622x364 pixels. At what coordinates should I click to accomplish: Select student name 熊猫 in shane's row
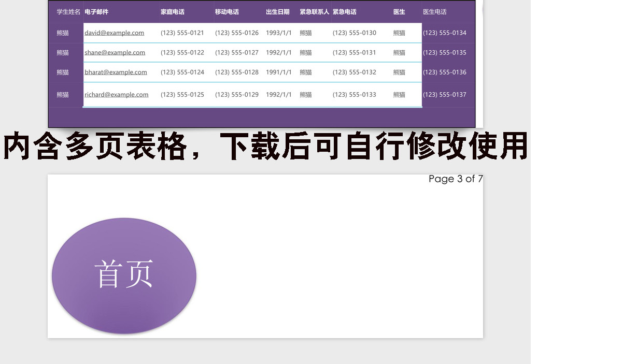(62, 52)
